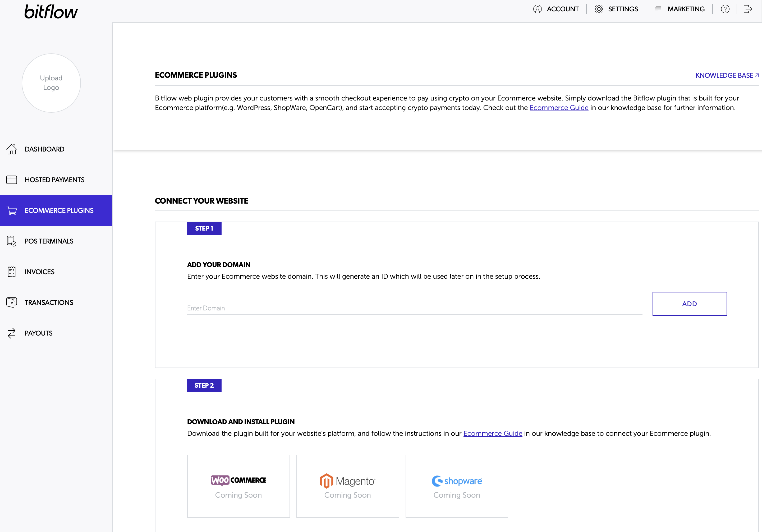Image resolution: width=762 pixels, height=532 pixels.
Task: Select Ecommerce Plugins in sidebar
Action: [59, 210]
